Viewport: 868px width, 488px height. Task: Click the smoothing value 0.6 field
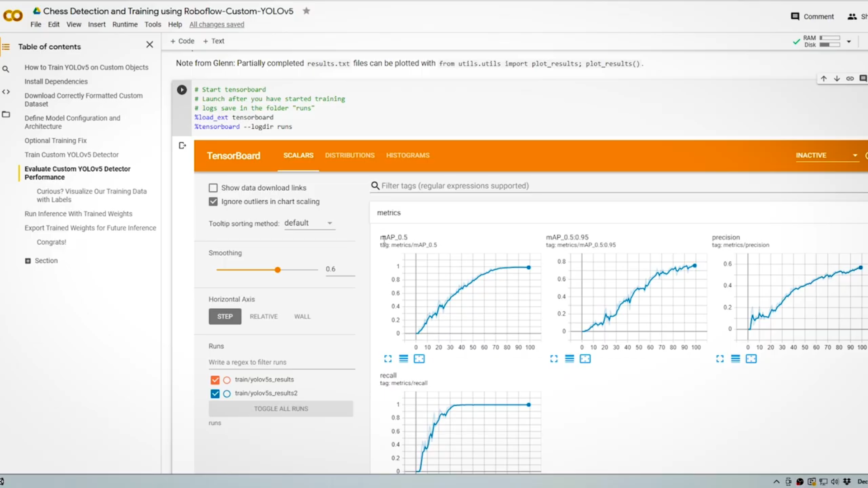pyautogui.click(x=340, y=269)
